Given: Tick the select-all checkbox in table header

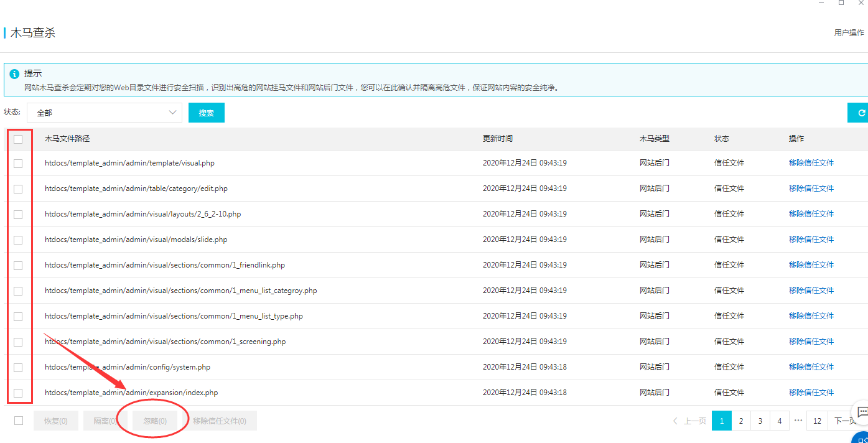Looking at the screenshot, I should point(18,139).
